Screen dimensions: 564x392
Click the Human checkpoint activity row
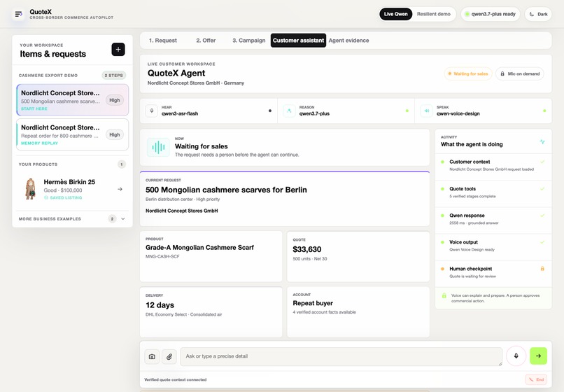(493, 272)
